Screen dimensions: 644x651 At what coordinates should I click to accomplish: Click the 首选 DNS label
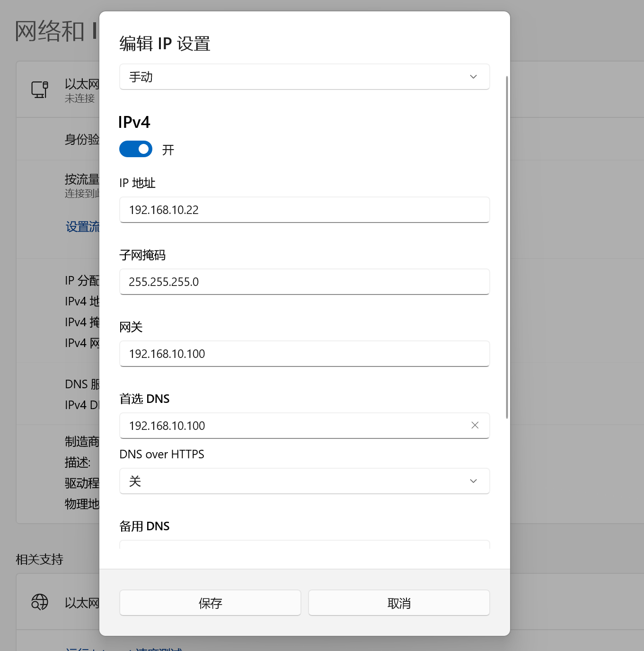click(144, 399)
